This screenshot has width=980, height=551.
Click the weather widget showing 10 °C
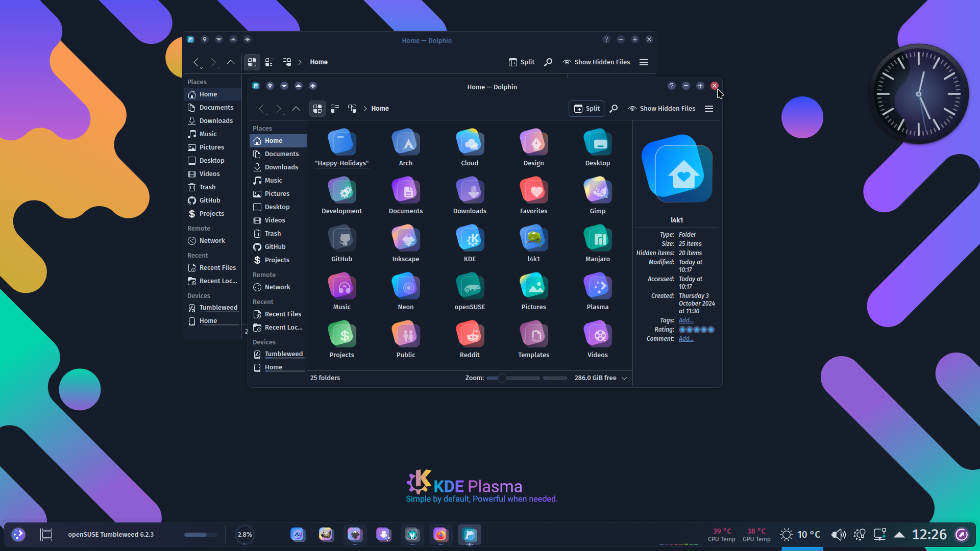[800, 535]
